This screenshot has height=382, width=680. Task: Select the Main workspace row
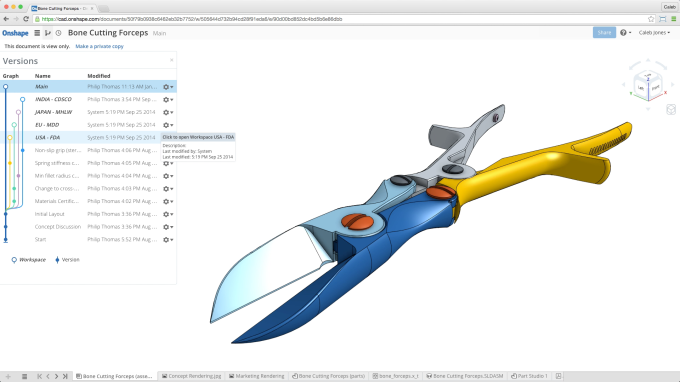88,87
